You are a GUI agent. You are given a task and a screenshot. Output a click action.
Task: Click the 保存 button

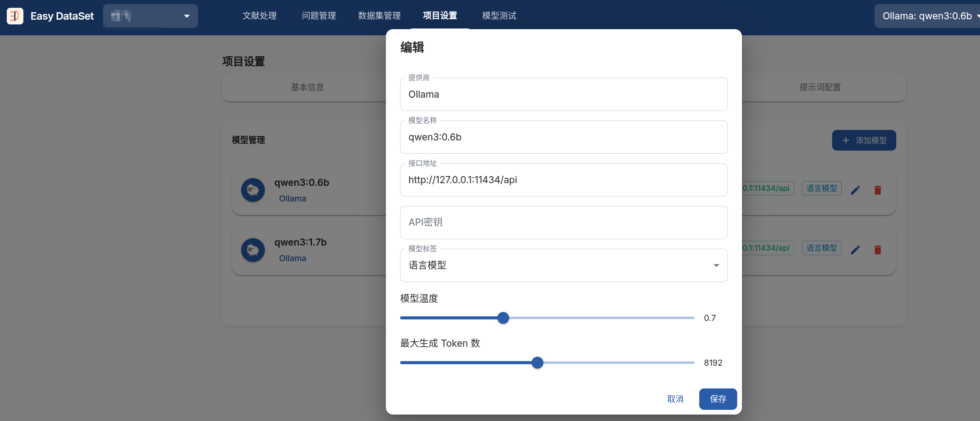(718, 399)
